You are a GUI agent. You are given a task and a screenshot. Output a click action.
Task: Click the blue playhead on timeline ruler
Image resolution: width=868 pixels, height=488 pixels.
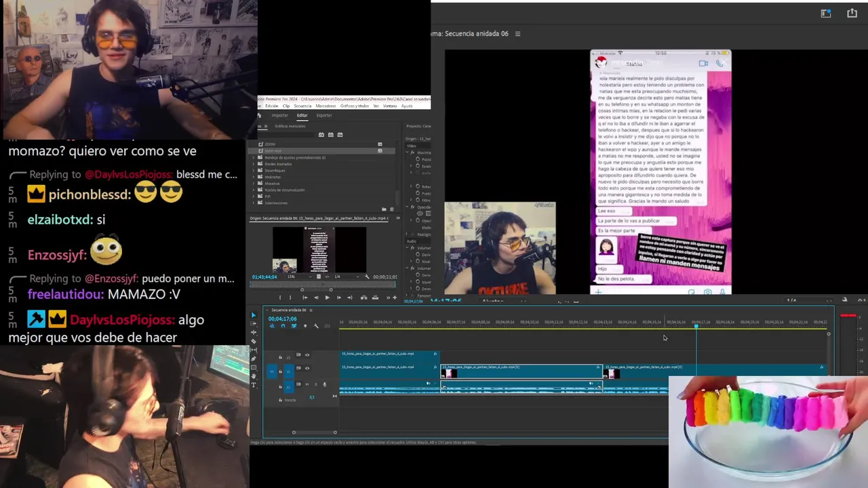[x=696, y=327]
